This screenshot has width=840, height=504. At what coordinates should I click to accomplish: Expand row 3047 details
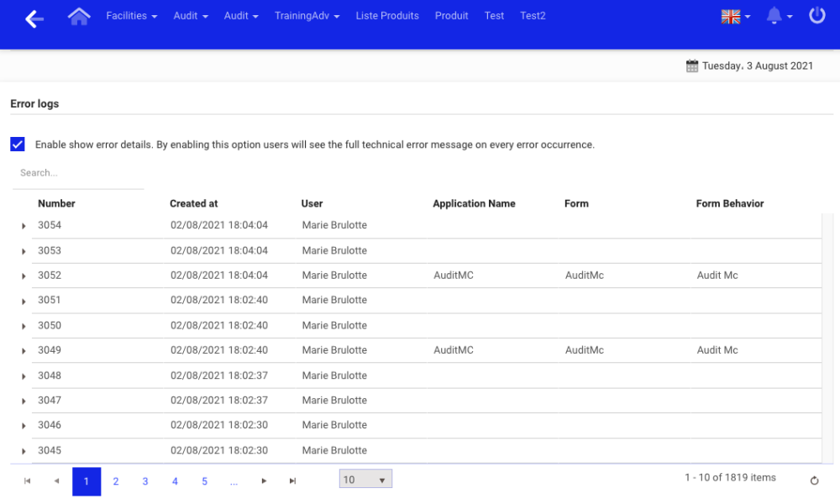pyautogui.click(x=24, y=402)
